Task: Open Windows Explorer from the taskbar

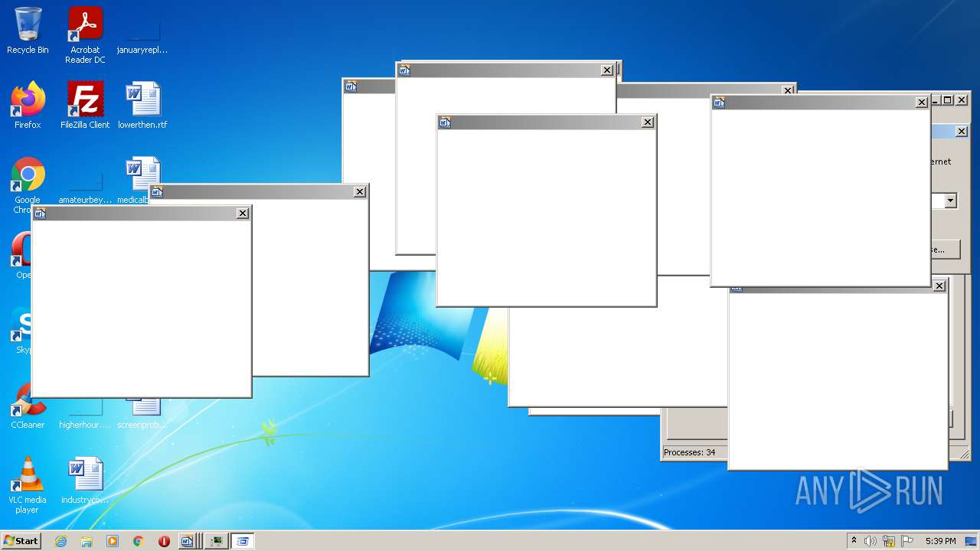Action: (87, 541)
